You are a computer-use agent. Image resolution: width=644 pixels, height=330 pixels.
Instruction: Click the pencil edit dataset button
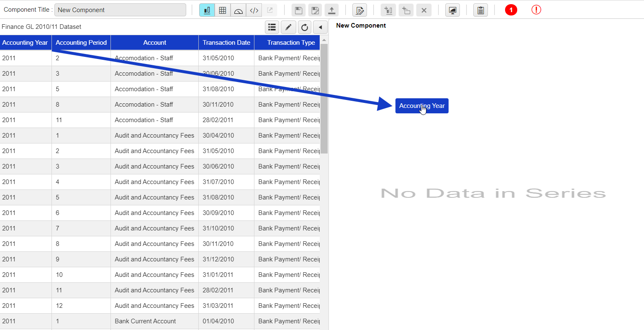pyautogui.click(x=288, y=27)
